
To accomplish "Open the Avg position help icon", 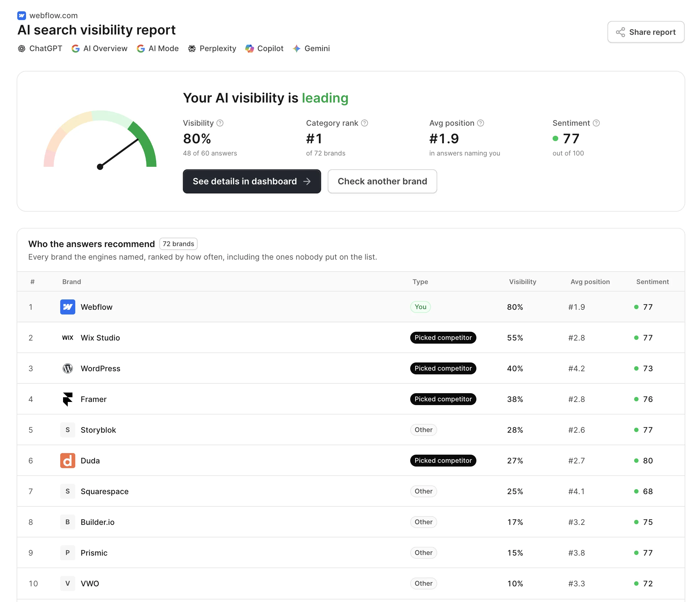I will [481, 123].
